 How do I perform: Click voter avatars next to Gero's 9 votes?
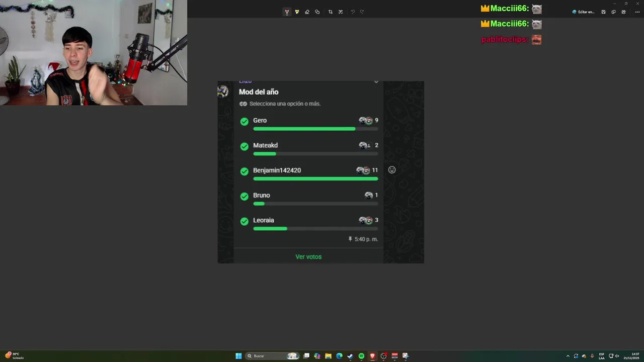pos(366,121)
